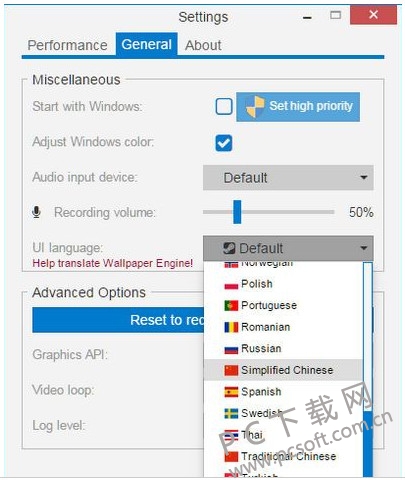
Task: Click the language list scrollbar thumb
Action: point(367,444)
